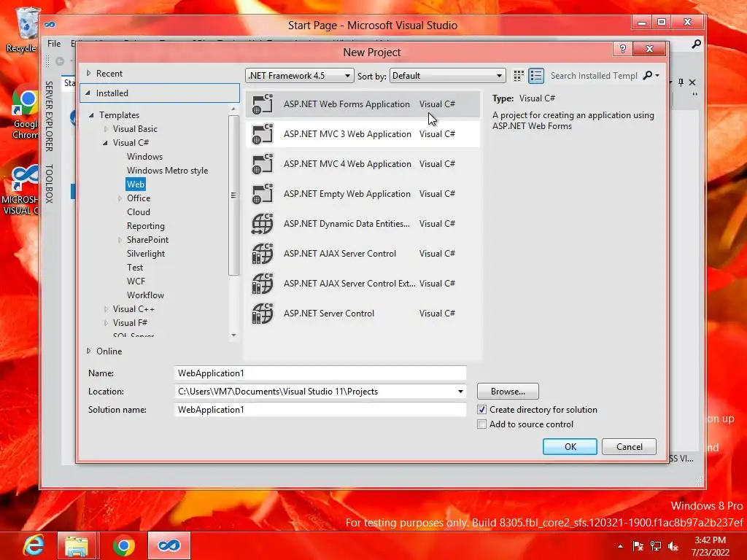Image resolution: width=747 pixels, height=560 pixels.
Task: Select the Reporting template category
Action: (x=145, y=226)
